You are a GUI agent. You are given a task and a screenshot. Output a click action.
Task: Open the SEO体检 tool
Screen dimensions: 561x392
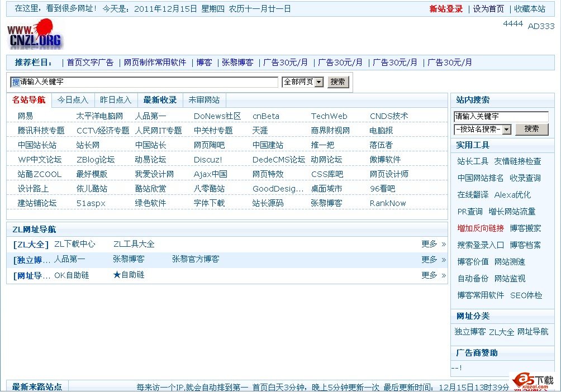click(526, 295)
